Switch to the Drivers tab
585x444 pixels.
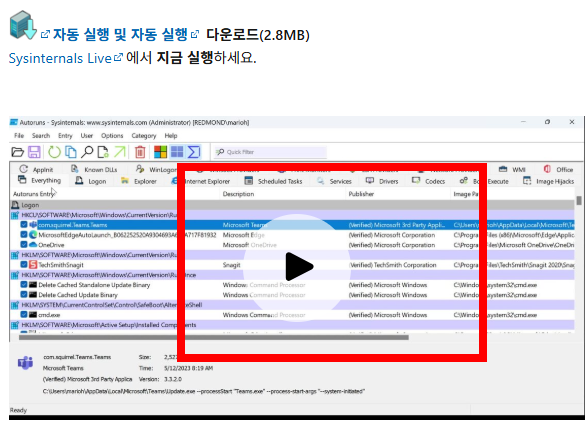tap(382, 181)
